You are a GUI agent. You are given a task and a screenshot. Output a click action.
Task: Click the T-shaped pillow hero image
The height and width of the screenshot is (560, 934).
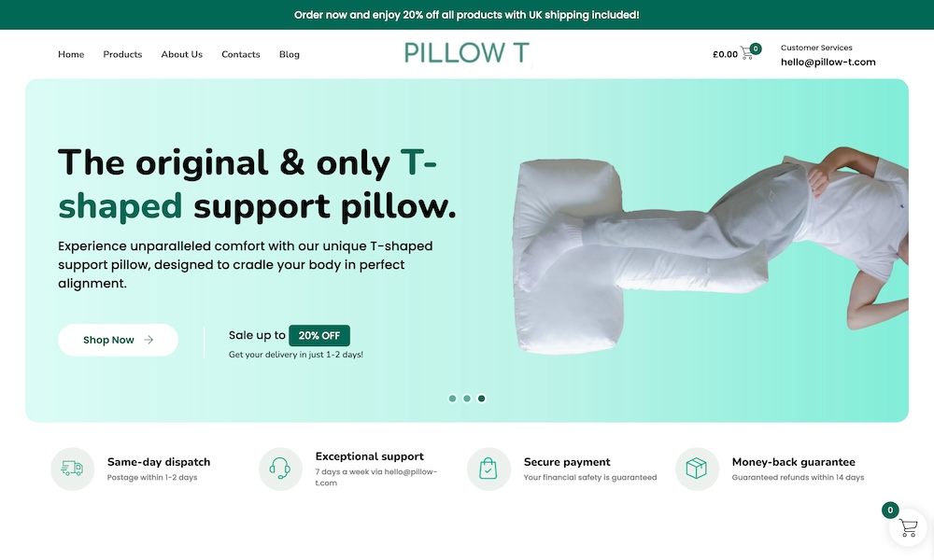click(x=710, y=250)
